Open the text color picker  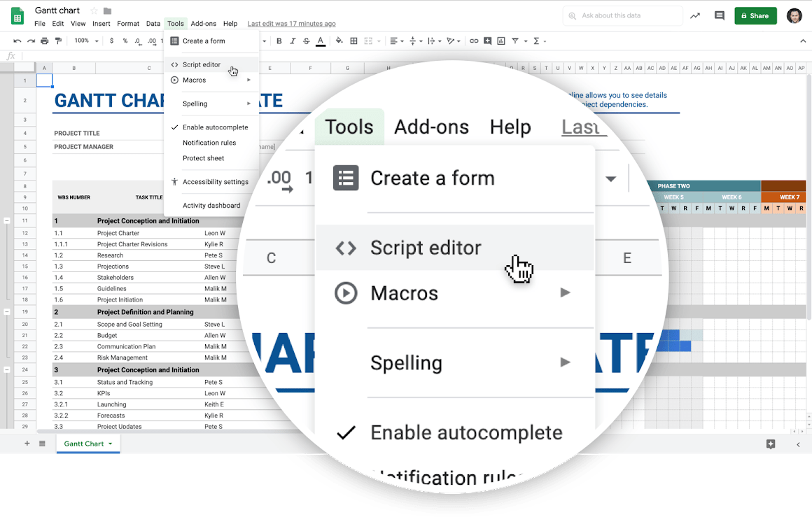pyautogui.click(x=321, y=41)
